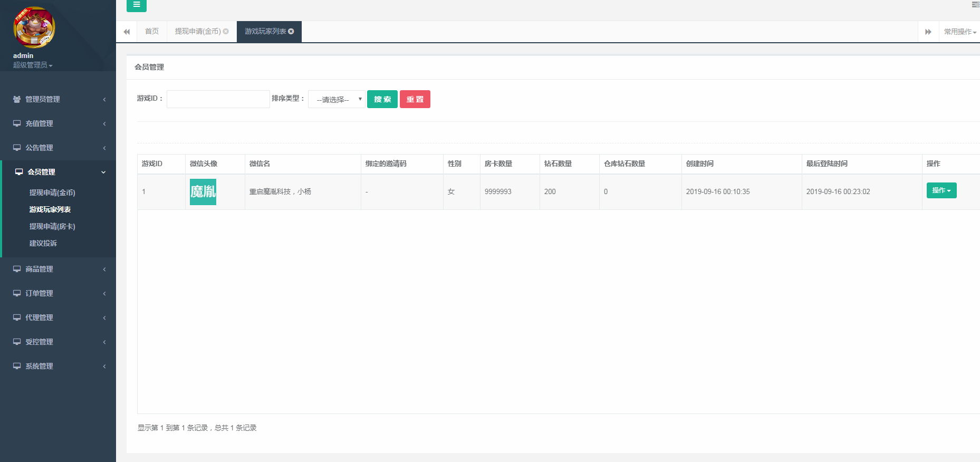Click the 微信头像 thumbnail of player 1
The width and height of the screenshot is (980, 462).
[203, 192]
